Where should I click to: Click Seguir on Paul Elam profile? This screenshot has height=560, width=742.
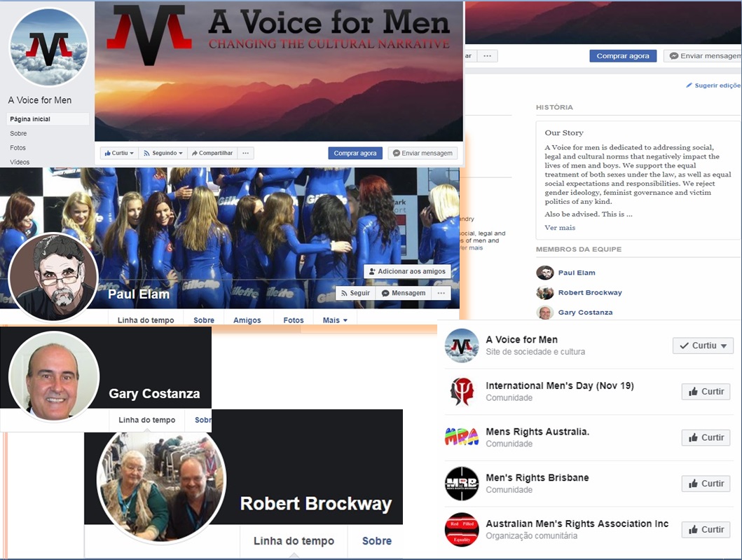click(355, 293)
